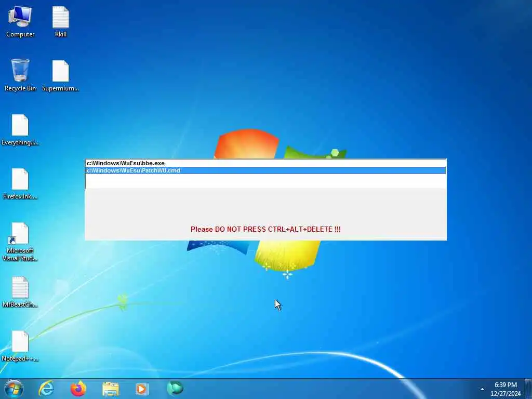
Task: Click the green globe taskbar icon
Action: click(175, 389)
